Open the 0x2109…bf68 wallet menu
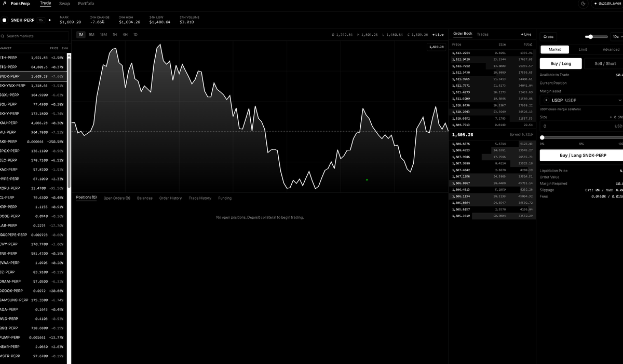Viewport: 623px width, 364px height. 606,4
